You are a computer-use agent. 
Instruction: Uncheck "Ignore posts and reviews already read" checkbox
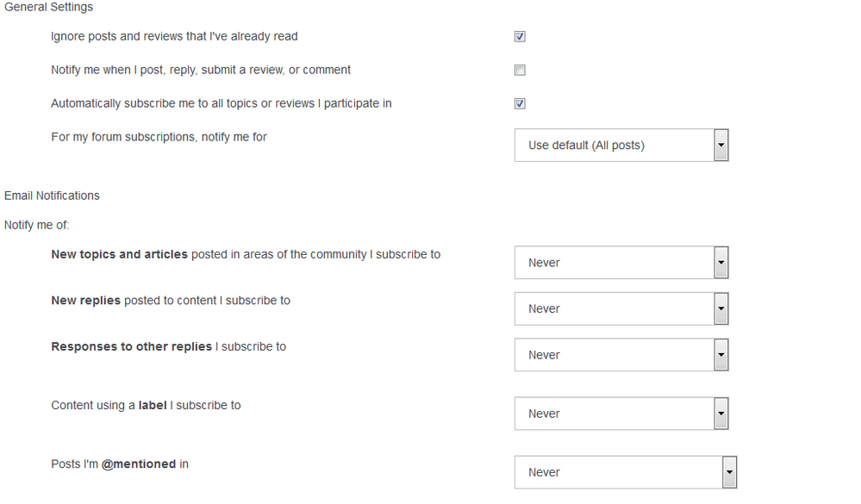click(x=520, y=37)
